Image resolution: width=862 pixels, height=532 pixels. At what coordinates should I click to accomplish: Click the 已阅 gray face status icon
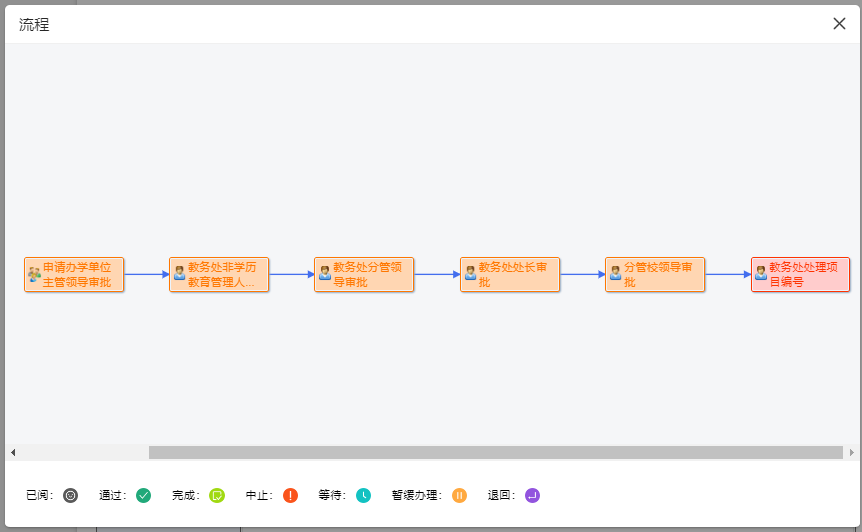click(x=70, y=495)
